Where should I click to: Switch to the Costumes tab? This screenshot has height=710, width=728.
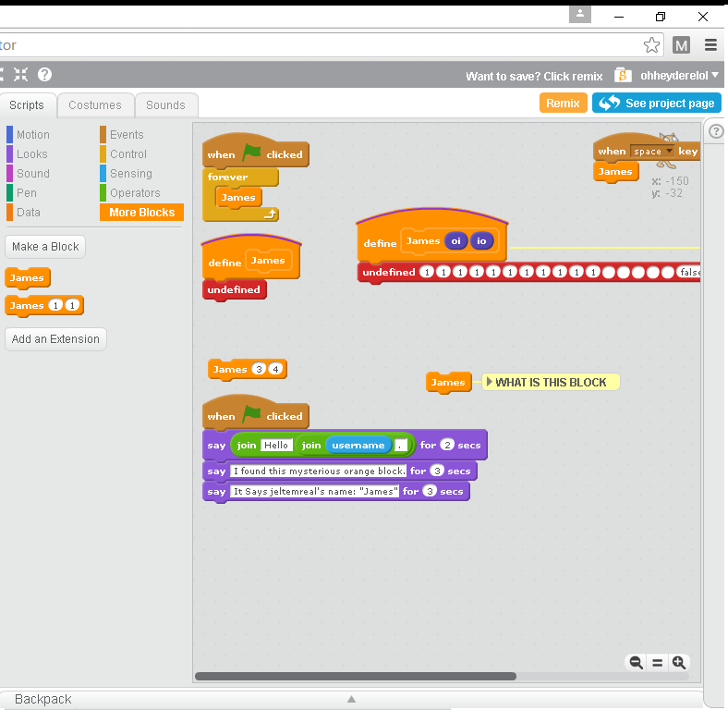click(95, 105)
